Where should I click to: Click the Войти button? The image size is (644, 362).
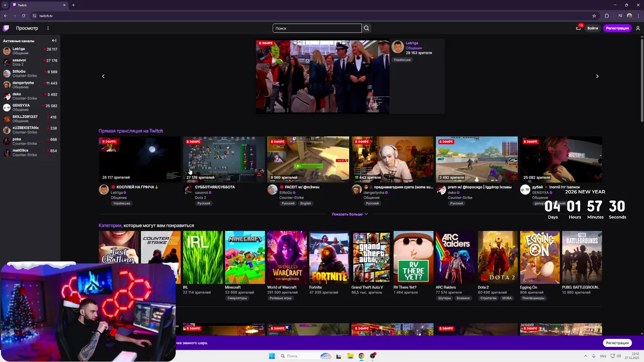[x=593, y=28]
